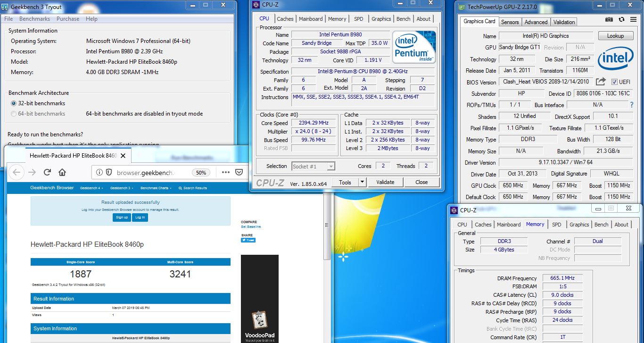
Task: Open Firefox page actions three-dot menu
Action: tap(225, 172)
